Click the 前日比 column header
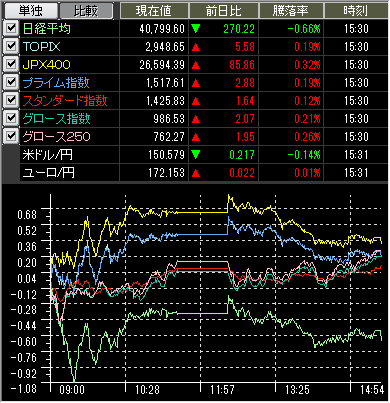 tap(224, 11)
